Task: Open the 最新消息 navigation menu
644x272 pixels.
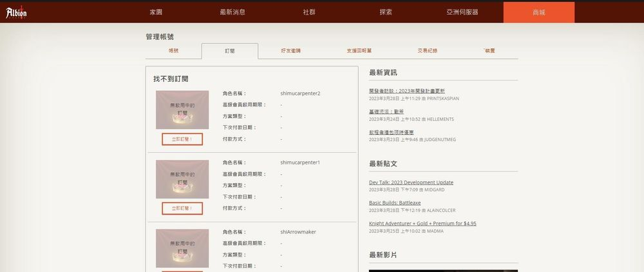Action: click(x=232, y=12)
